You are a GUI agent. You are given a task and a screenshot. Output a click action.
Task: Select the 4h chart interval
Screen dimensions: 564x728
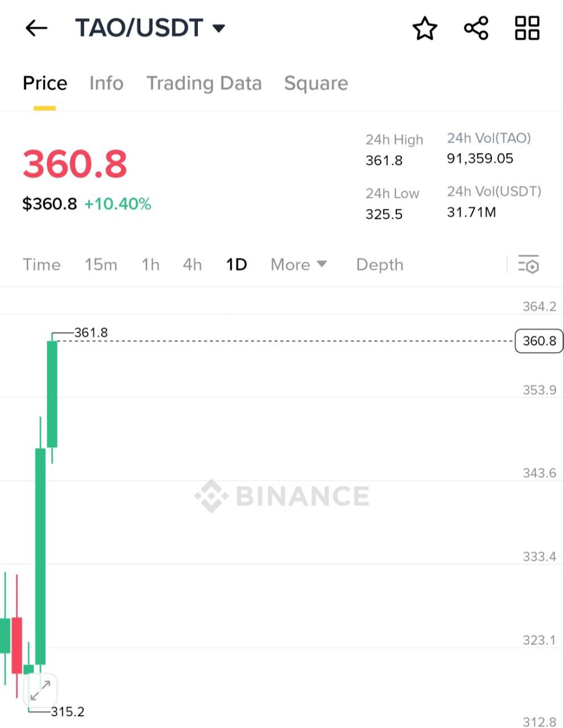click(x=192, y=264)
